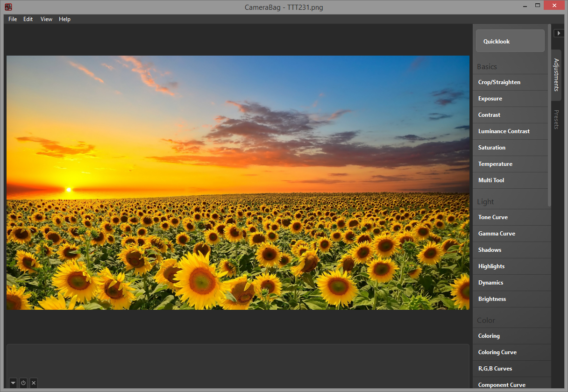The width and height of the screenshot is (568, 392).
Task: Maximize the CameraBag window
Action: click(538, 5)
